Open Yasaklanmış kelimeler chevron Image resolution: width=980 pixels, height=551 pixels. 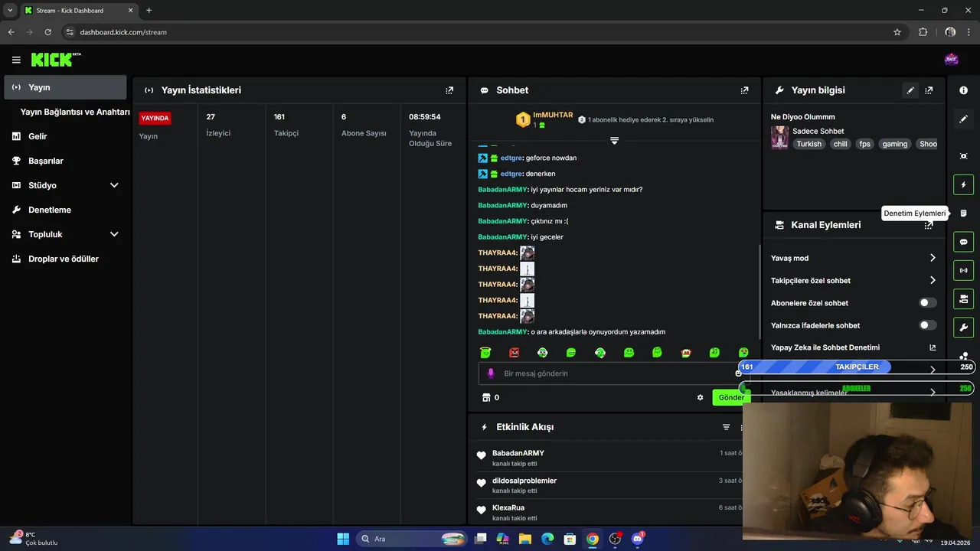pyautogui.click(x=933, y=392)
